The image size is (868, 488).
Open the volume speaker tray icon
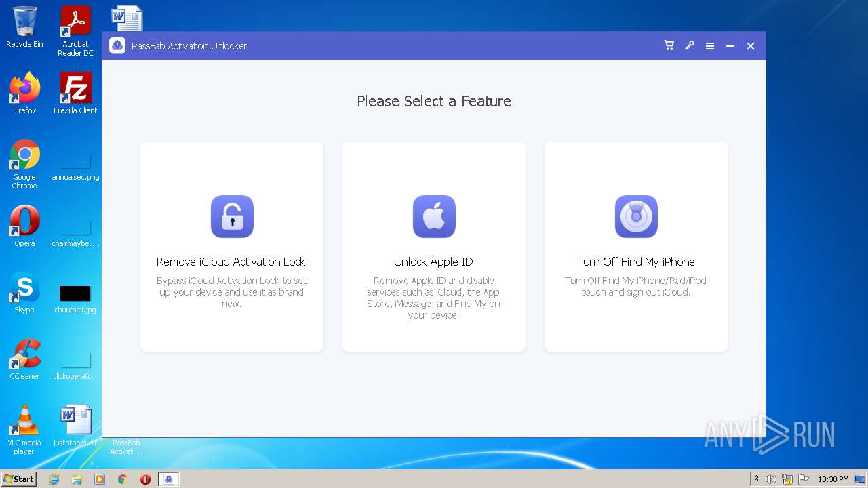(771, 479)
